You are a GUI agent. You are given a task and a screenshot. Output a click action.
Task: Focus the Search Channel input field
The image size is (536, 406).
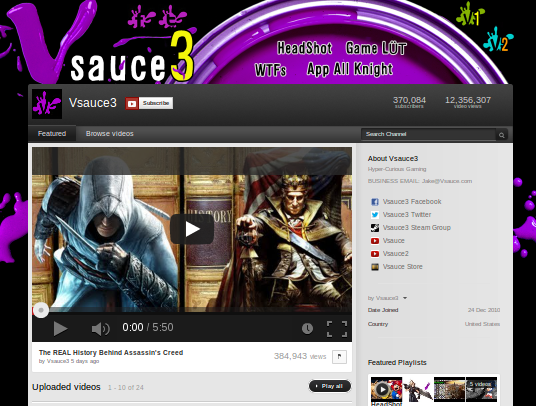(428, 134)
